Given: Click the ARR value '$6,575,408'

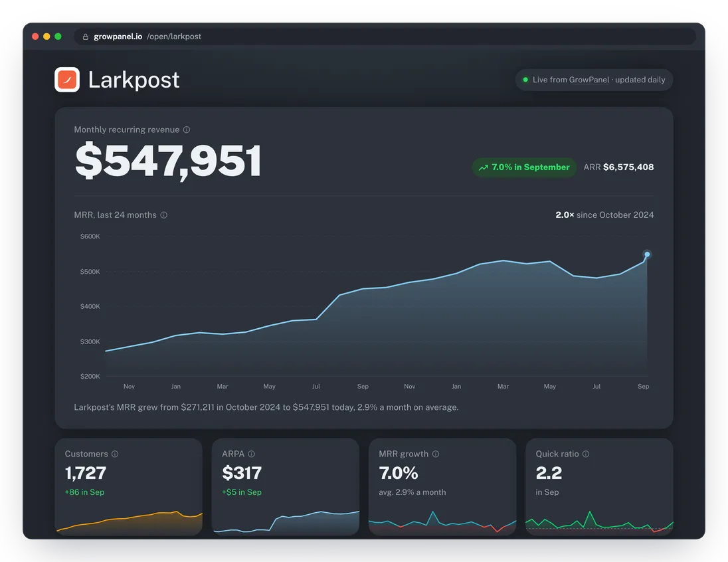Looking at the screenshot, I should [628, 167].
